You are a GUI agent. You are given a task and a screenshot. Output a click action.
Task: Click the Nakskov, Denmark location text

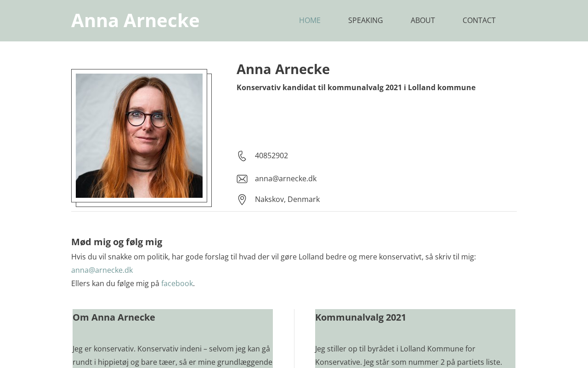click(x=288, y=199)
